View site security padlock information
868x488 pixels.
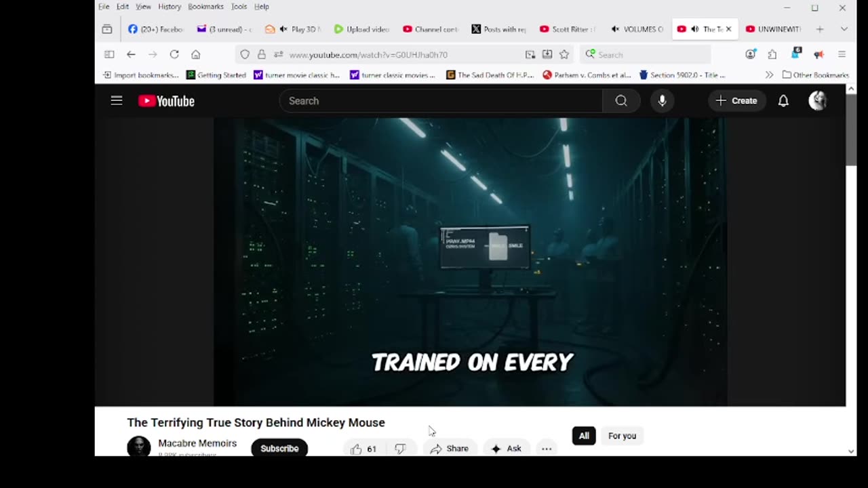coord(262,54)
